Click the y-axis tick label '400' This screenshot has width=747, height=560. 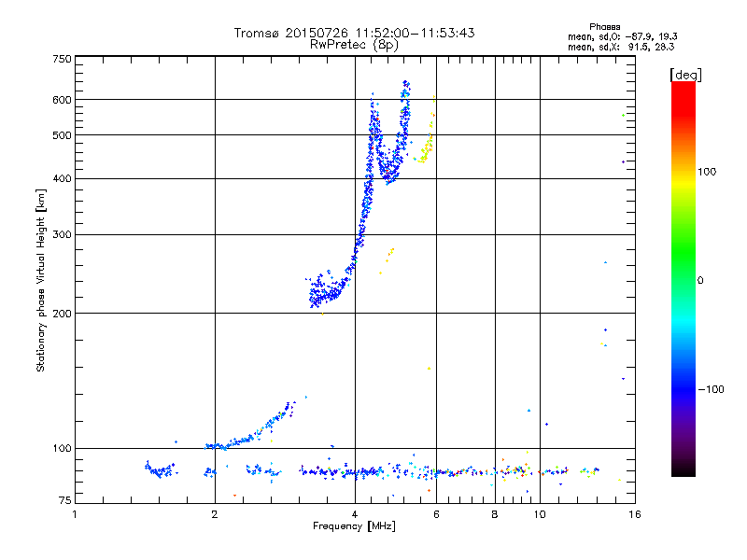tap(62, 178)
